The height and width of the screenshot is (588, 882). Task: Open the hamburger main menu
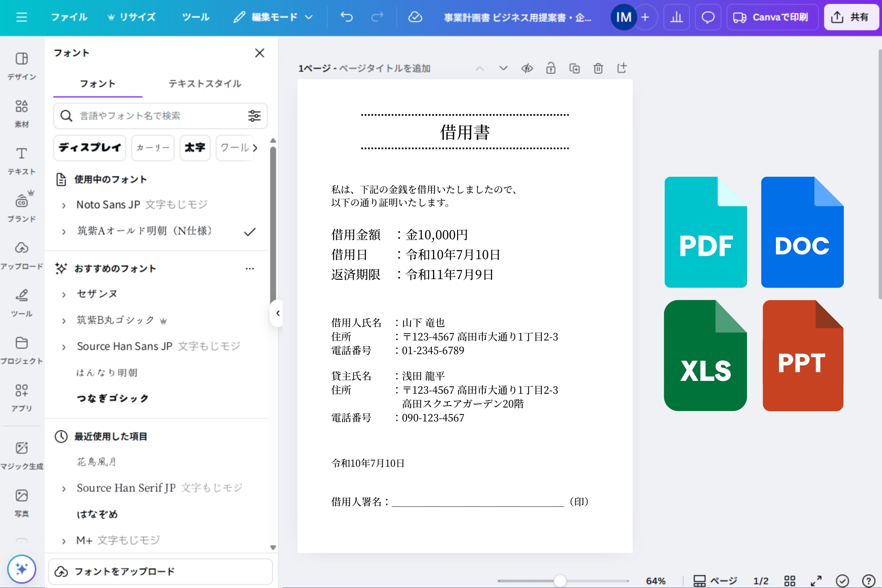pyautogui.click(x=21, y=17)
